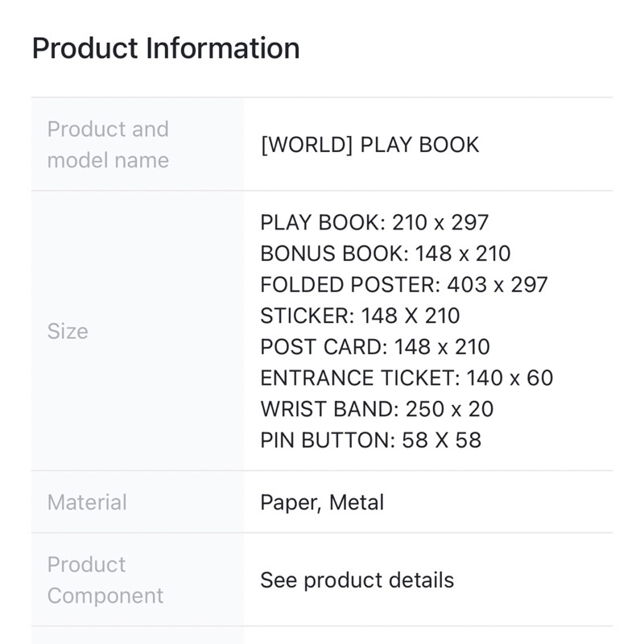The height and width of the screenshot is (644, 644).
Task: Select the POST CARD size line
Action: [374, 347]
